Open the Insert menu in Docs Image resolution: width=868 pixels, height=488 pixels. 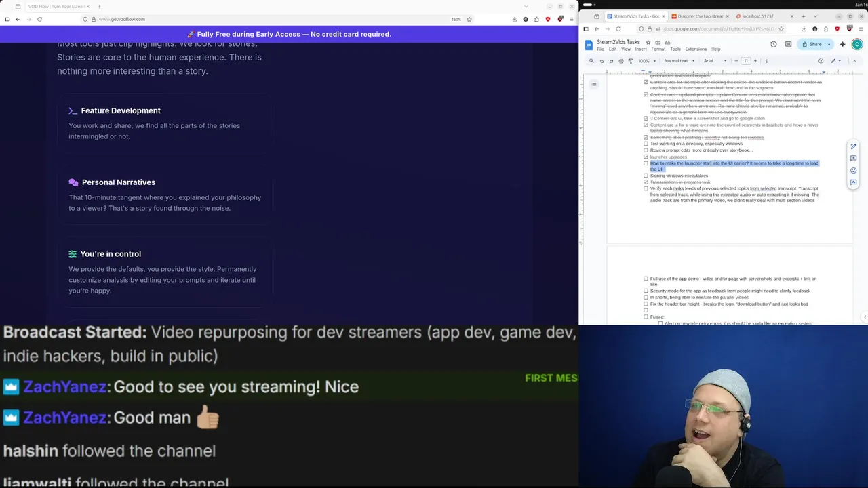tap(641, 49)
